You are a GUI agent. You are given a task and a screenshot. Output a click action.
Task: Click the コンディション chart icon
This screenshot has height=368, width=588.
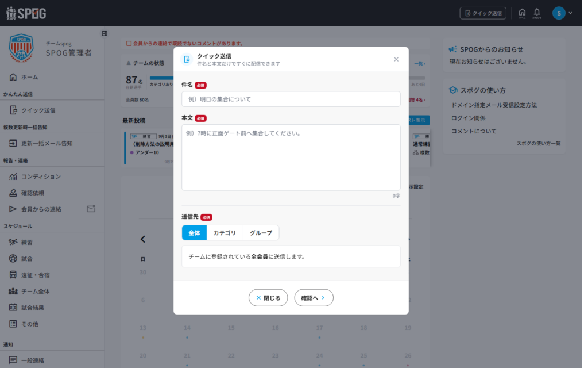point(13,176)
